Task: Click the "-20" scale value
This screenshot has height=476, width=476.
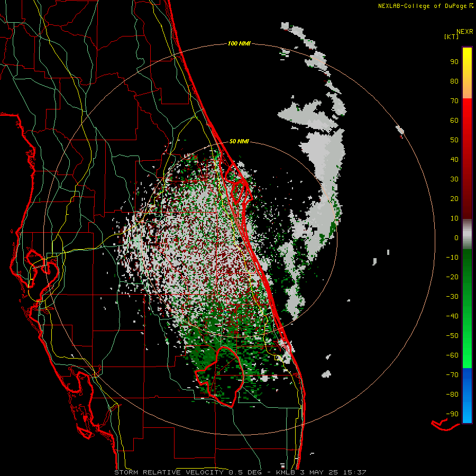Action: point(452,277)
